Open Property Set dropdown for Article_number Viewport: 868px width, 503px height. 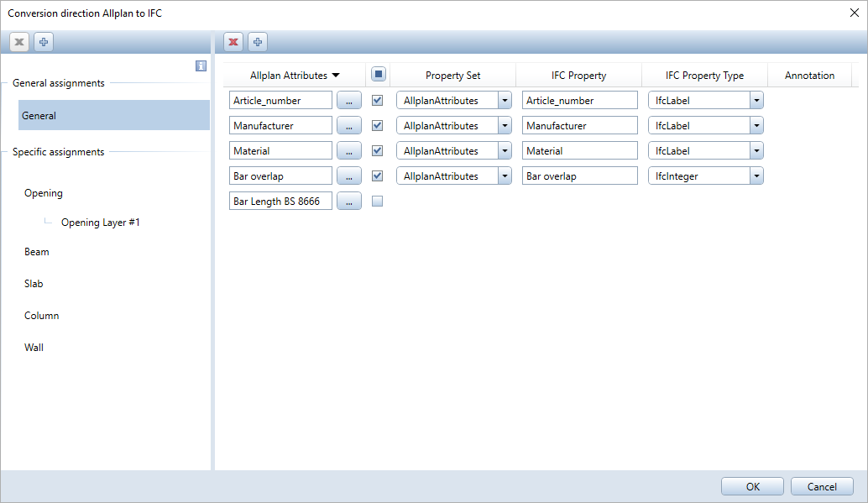[x=505, y=101]
